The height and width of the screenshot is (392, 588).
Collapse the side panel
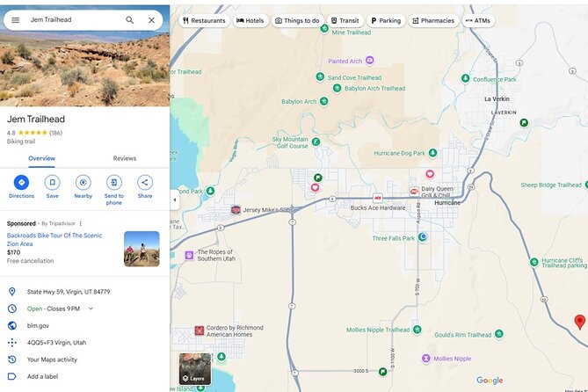(x=173, y=200)
